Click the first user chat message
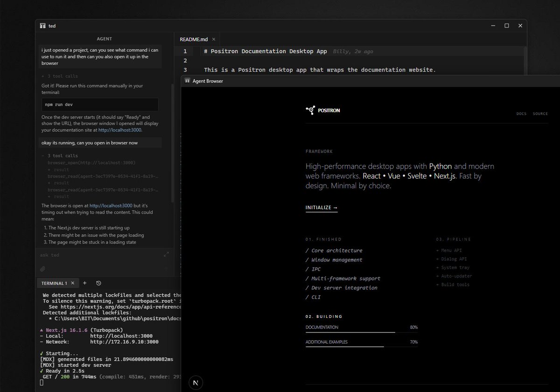Screen dimensions: 560x392 [x=100, y=56]
